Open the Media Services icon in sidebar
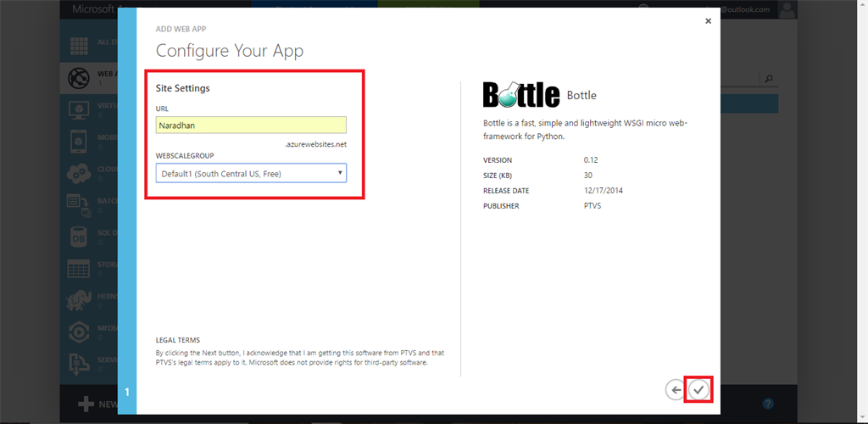868x424 pixels. click(79, 332)
